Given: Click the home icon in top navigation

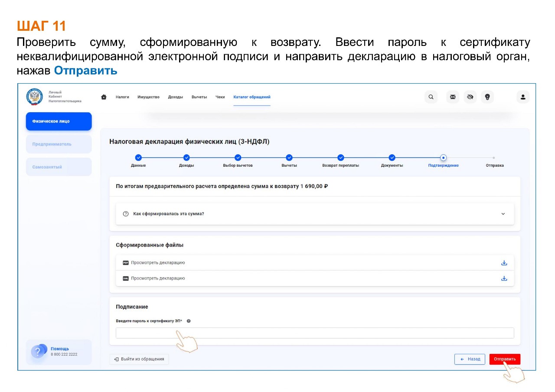Looking at the screenshot, I should [x=104, y=97].
